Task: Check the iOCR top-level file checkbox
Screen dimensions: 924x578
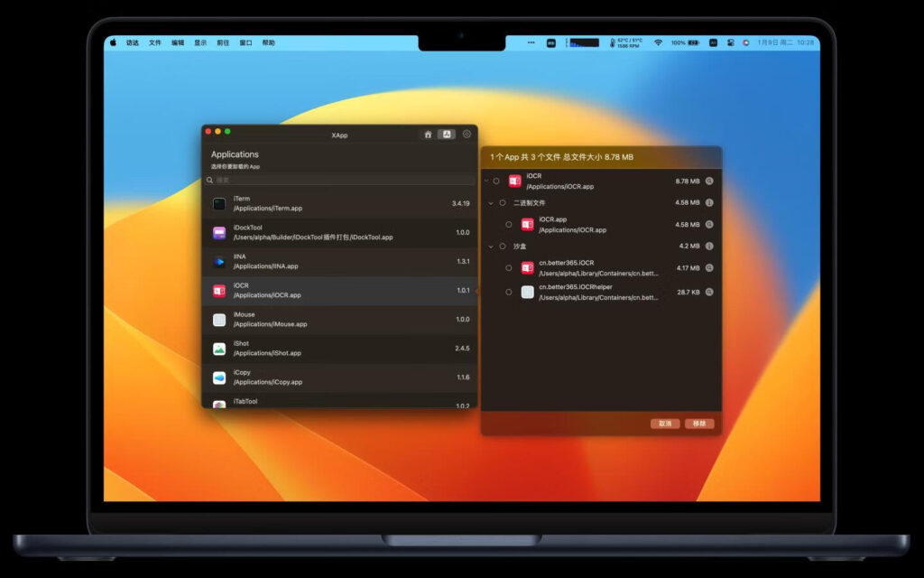Action: (x=496, y=180)
